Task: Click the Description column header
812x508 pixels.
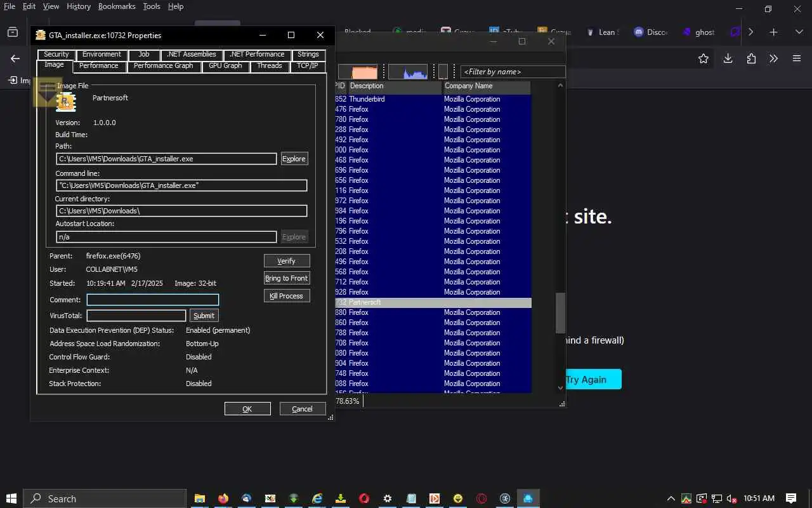Action: (x=394, y=86)
